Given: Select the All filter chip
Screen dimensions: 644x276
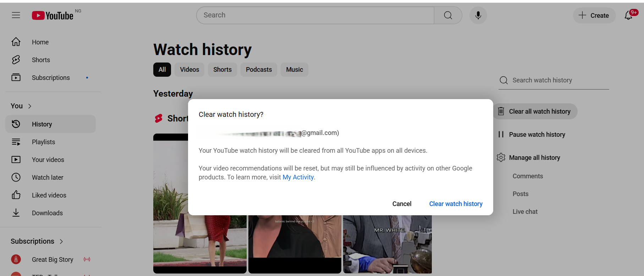Looking at the screenshot, I should (x=162, y=70).
